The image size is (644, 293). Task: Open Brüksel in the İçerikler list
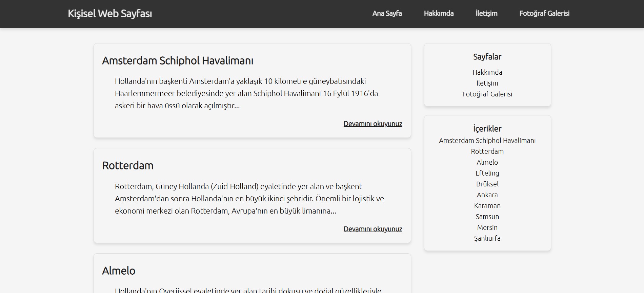tap(487, 184)
